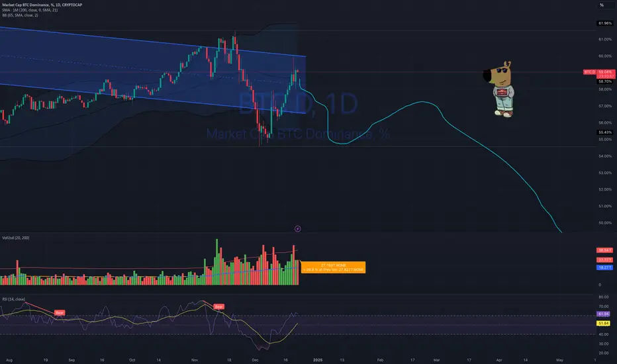Screen dimensions: 617x364
Task: Click the May label on time axis
Action: 559,360
